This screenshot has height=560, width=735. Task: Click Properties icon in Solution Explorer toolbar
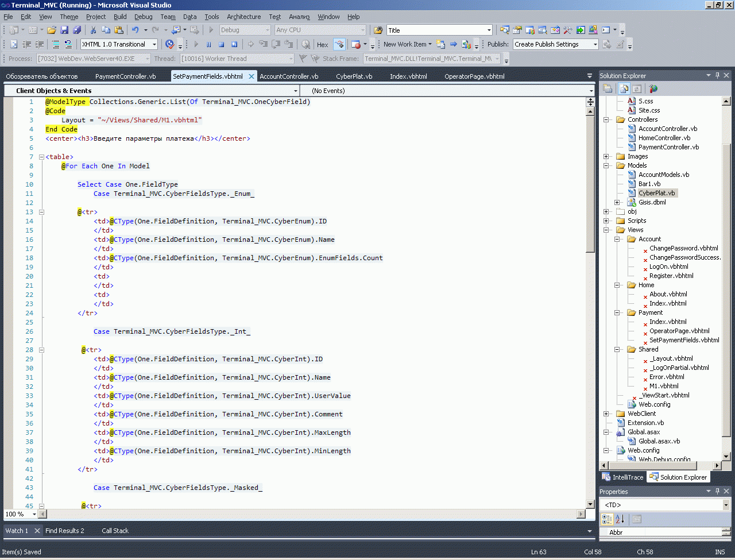[608, 88]
